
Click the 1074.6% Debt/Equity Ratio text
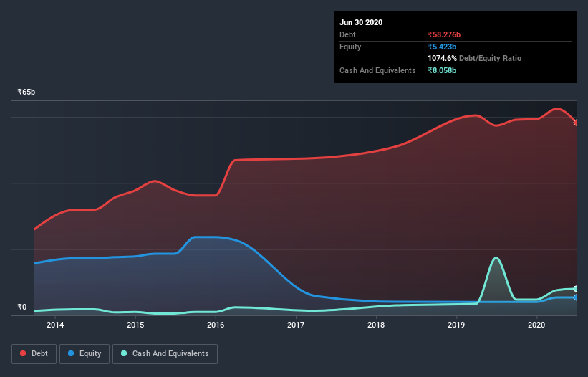(x=474, y=59)
